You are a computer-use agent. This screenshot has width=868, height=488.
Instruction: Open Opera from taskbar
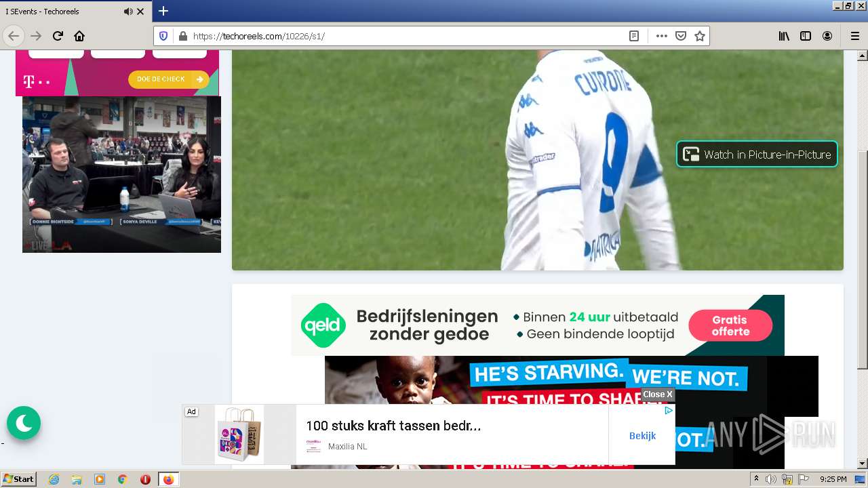145,479
